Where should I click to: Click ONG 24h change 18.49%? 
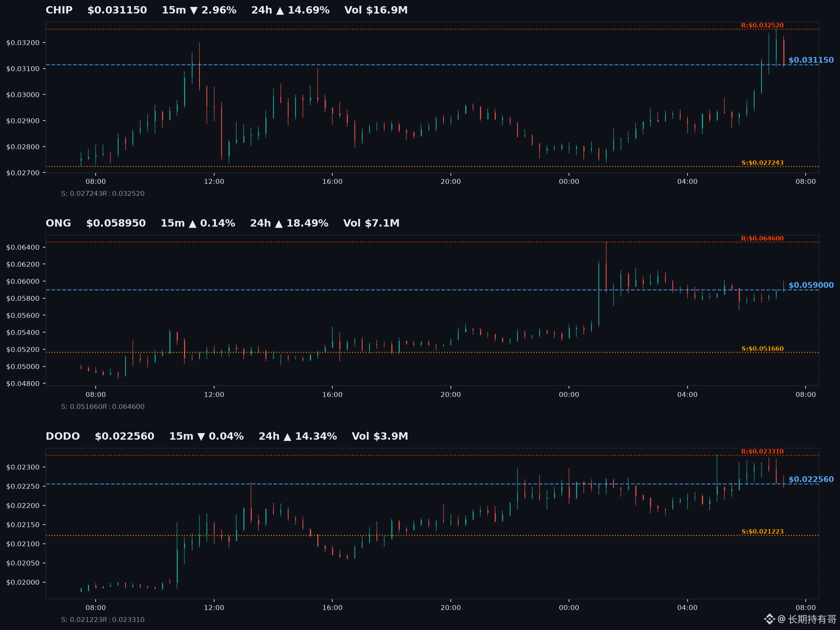[x=289, y=223]
